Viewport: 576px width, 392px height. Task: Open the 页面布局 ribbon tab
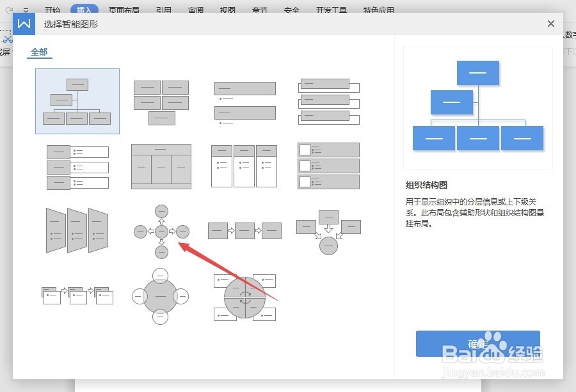124,10
